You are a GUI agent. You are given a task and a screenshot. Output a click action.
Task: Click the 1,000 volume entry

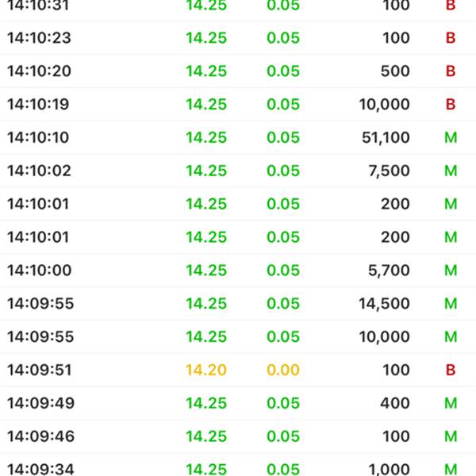click(x=389, y=470)
